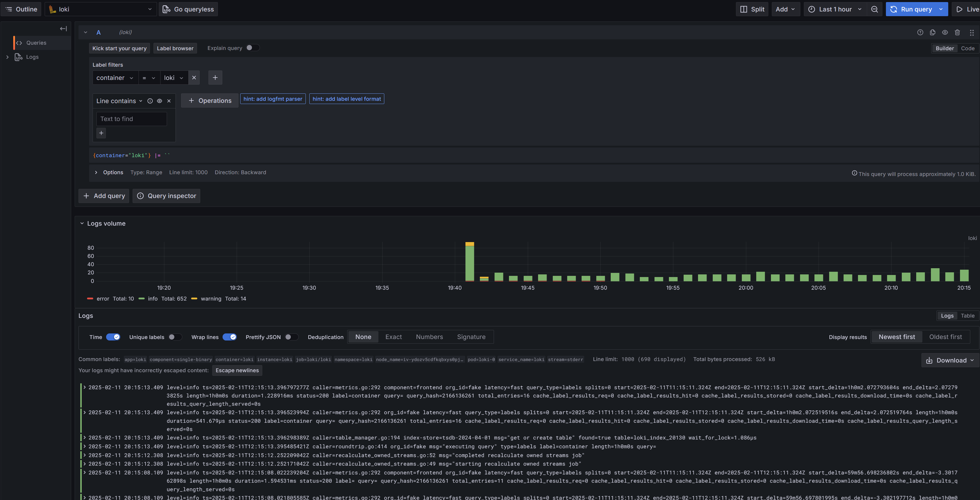Collapse the Logs volume panel
The image size is (980, 500).
pyautogui.click(x=82, y=223)
